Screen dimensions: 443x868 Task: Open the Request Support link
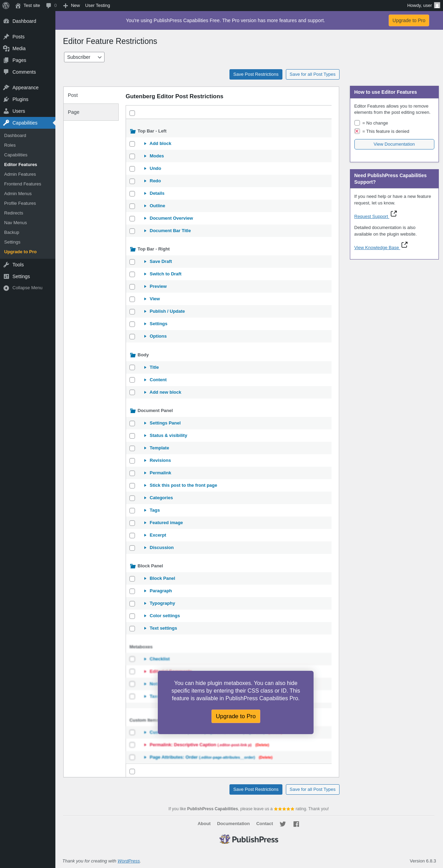[371, 217]
